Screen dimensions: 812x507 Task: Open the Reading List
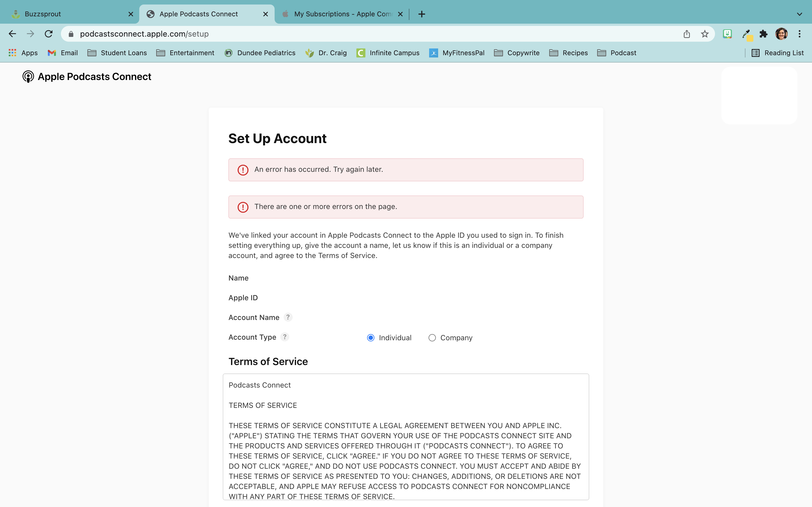777,53
